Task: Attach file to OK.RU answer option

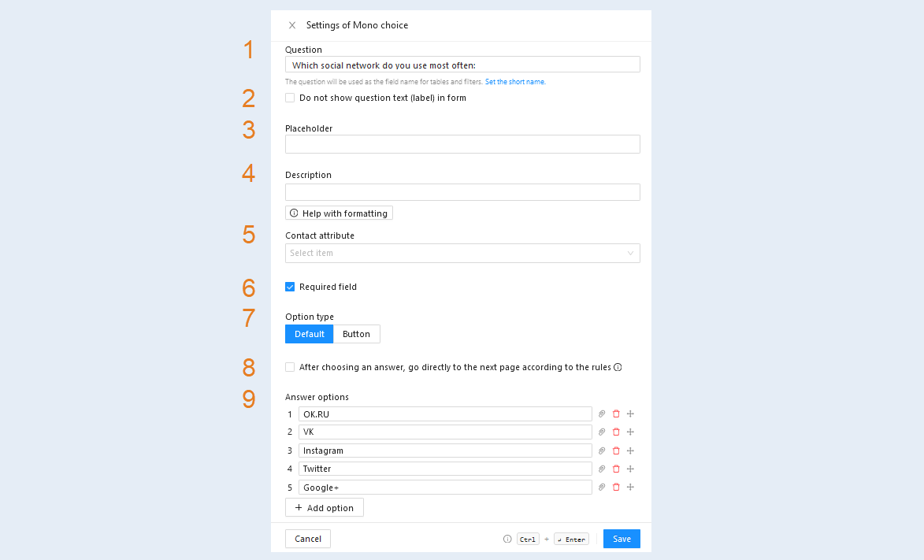Action: click(x=602, y=414)
